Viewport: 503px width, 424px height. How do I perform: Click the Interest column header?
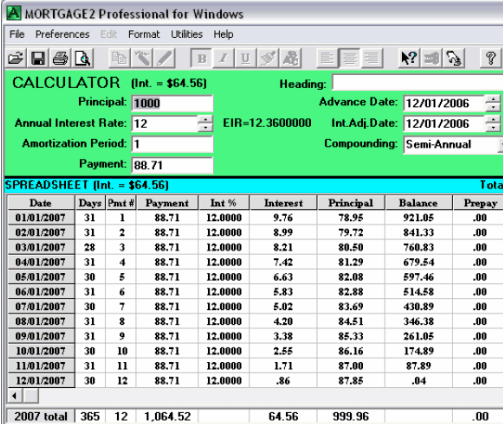[283, 203]
